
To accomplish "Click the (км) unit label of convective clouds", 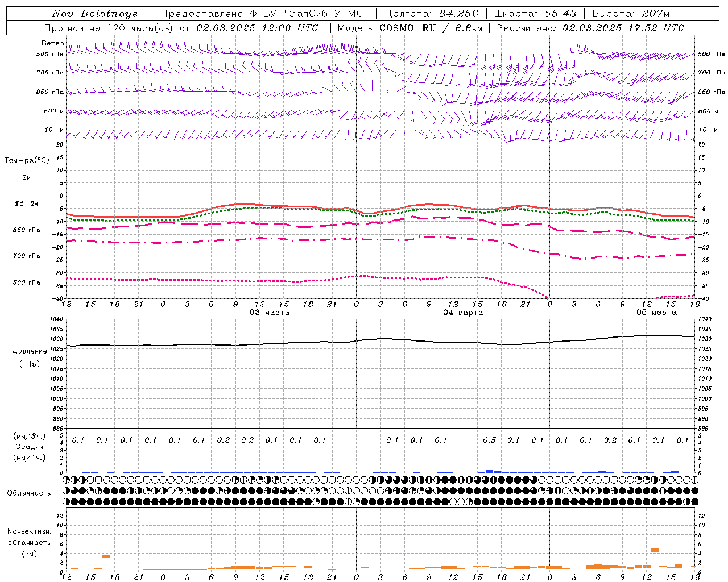I will (x=30, y=554).
